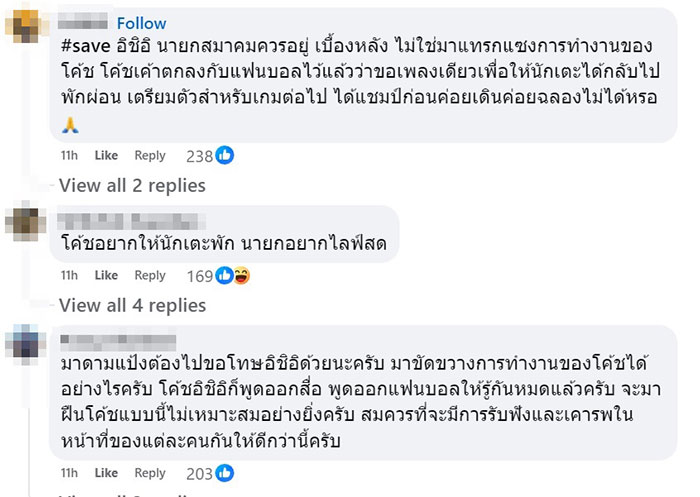This screenshot has width=700, height=497.
Task: Like the comment with 238 reactions
Action: [106, 155]
